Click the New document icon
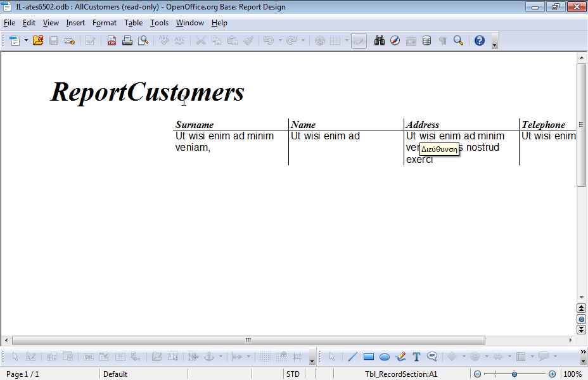588x380 pixels. [15, 41]
